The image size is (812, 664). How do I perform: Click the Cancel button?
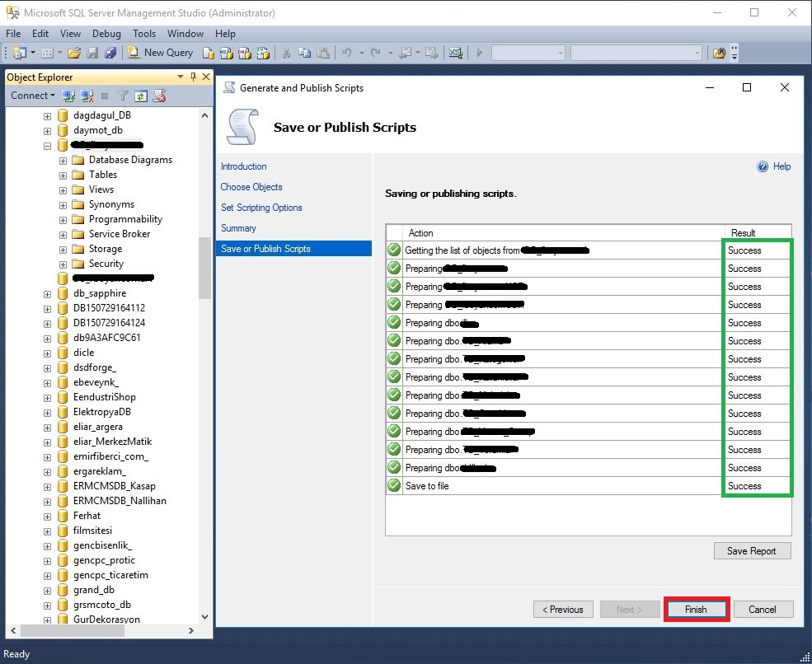tap(763, 609)
